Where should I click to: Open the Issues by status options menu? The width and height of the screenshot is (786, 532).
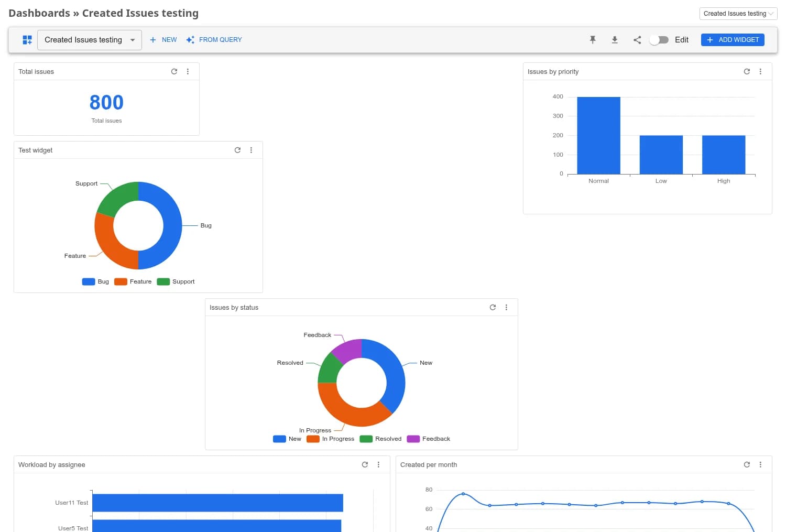[x=506, y=307]
